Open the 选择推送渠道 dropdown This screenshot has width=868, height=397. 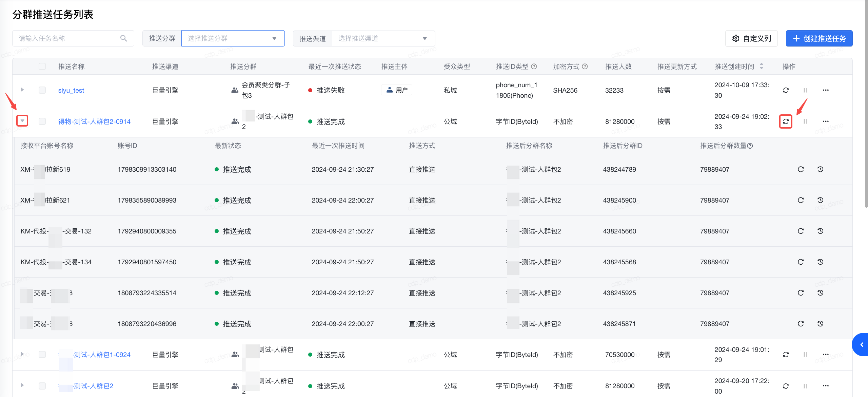[x=383, y=38]
